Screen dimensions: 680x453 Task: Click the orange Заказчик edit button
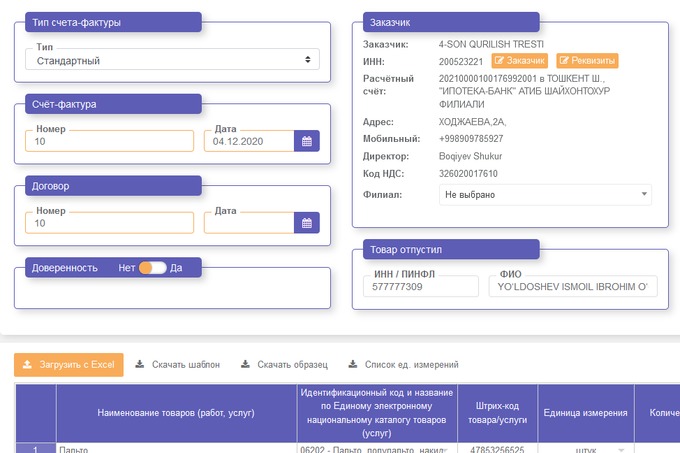[x=521, y=61]
